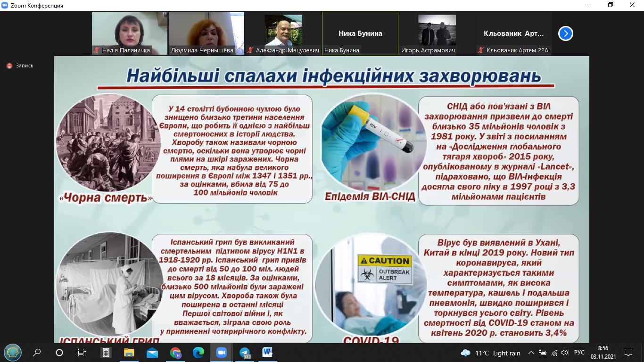Switch to Microsoft Word on taskbar
Viewport: 644px width, 362px height.
click(267, 352)
